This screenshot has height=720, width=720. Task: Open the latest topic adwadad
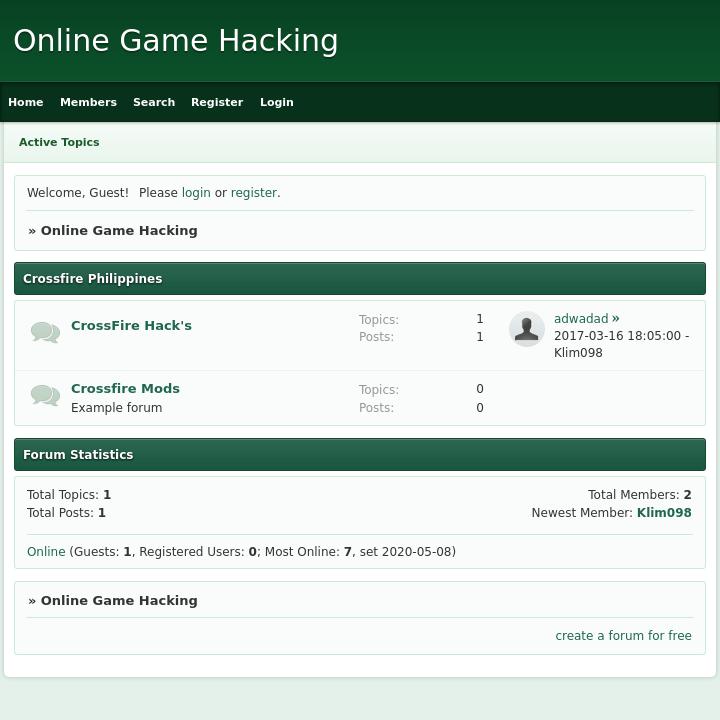coord(581,319)
